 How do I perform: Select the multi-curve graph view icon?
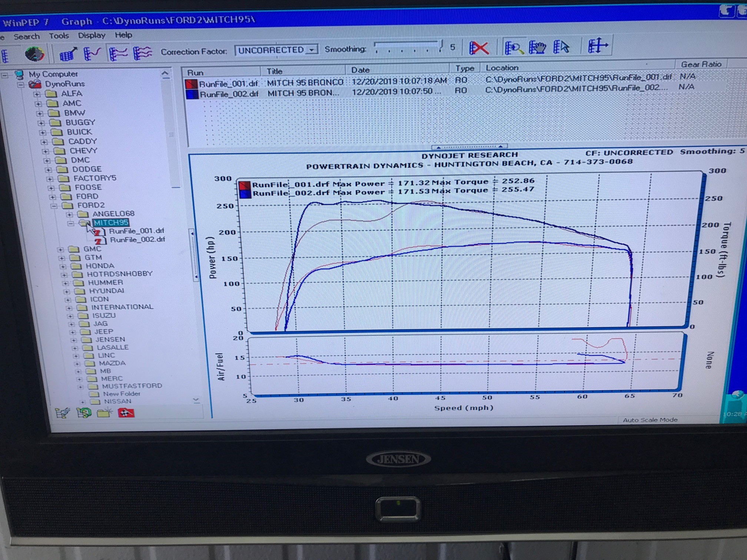[x=143, y=53]
